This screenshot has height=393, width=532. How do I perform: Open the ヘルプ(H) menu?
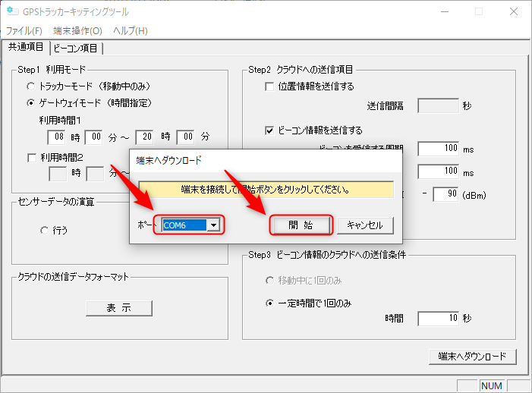(x=131, y=31)
